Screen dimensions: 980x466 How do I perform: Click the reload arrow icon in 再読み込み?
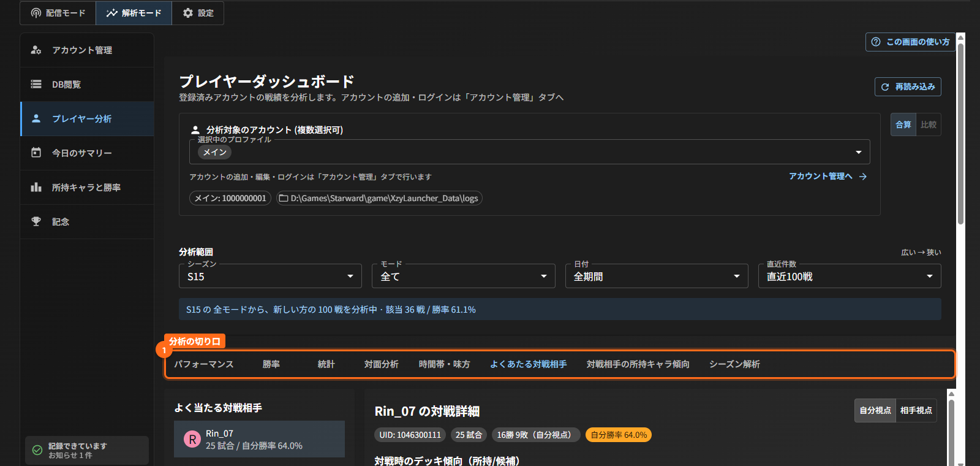pos(885,87)
